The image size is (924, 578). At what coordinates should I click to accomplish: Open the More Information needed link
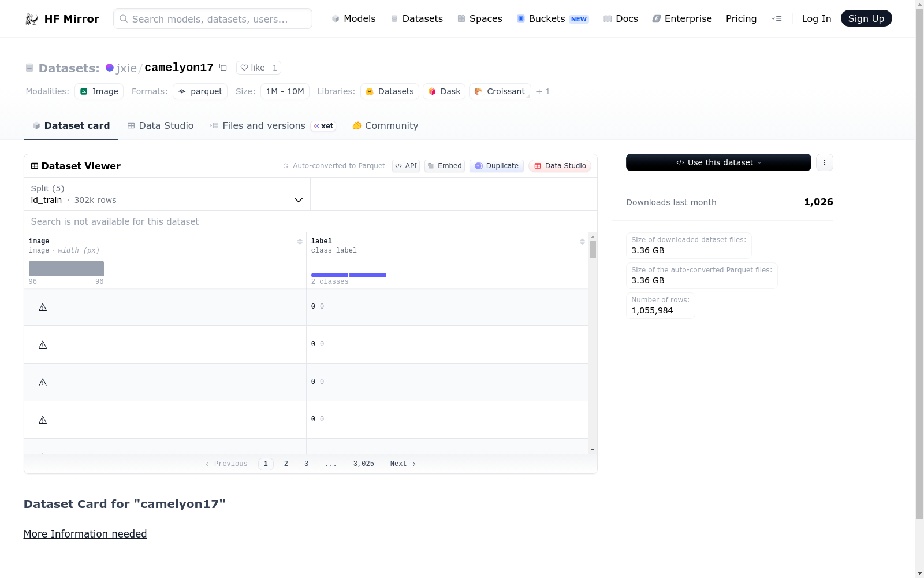(x=85, y=534)
